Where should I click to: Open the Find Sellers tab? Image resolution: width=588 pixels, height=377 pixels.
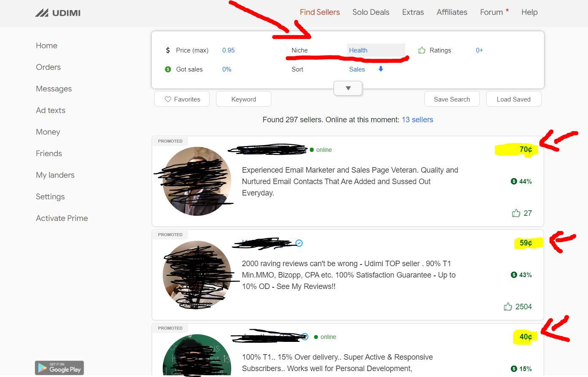(320, 12)
